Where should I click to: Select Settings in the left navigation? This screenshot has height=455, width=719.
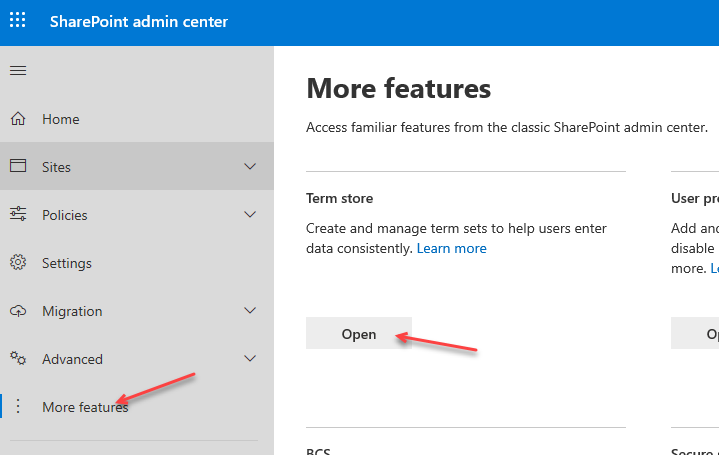[67, 263]
